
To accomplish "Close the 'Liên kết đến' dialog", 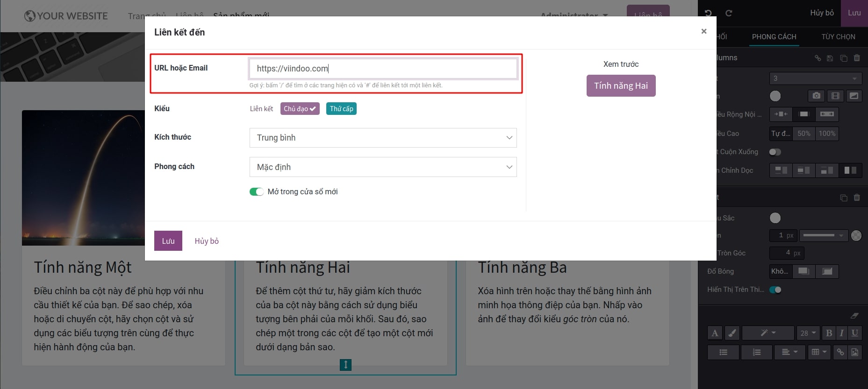I will [x=704, y=31].
